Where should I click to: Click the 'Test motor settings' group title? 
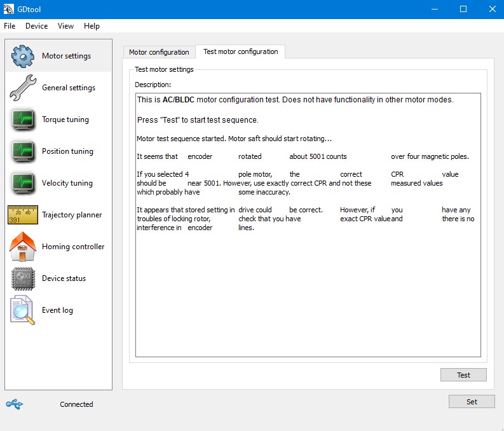coord(164,69)
